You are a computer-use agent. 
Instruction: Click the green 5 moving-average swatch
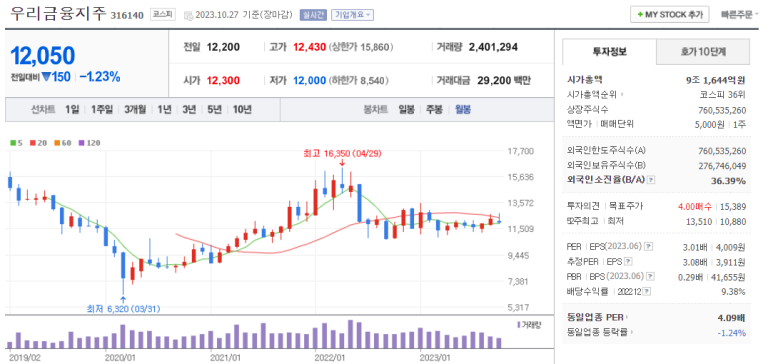coord(14,144)
